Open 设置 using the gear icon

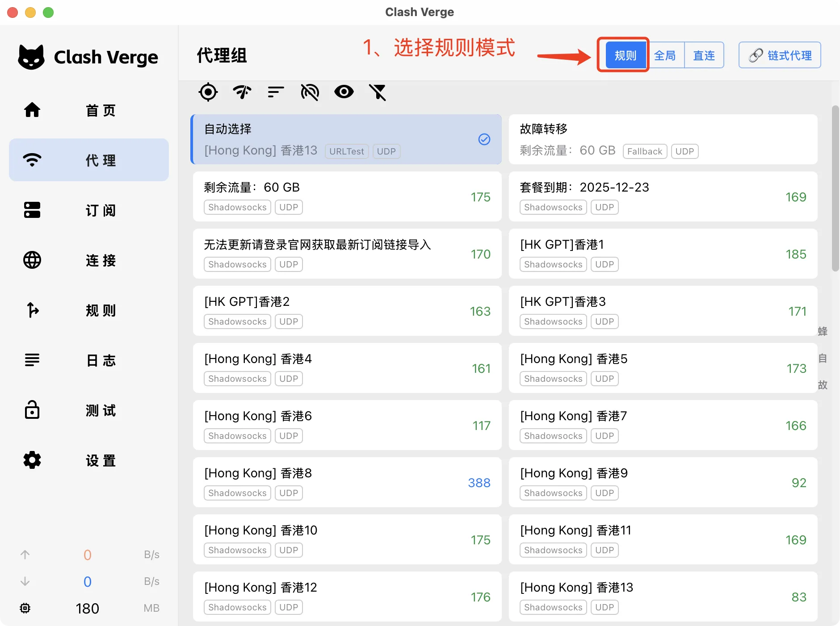[x=88, y=460]
